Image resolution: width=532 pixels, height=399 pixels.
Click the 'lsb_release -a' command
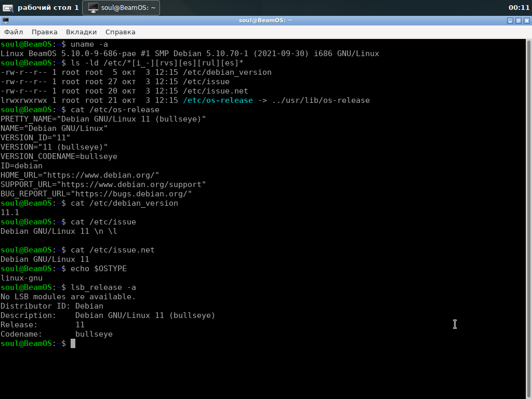pyautogui.click(x=103, y=287)
